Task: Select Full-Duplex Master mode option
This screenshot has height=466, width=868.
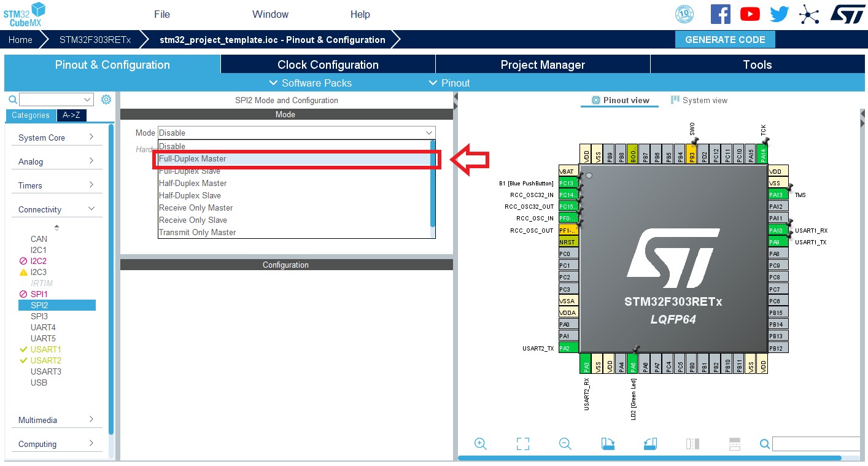Action: click(295, 158)
